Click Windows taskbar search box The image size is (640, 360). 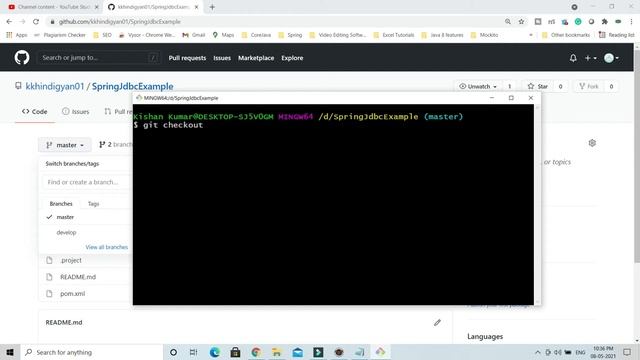coord(91,352)
